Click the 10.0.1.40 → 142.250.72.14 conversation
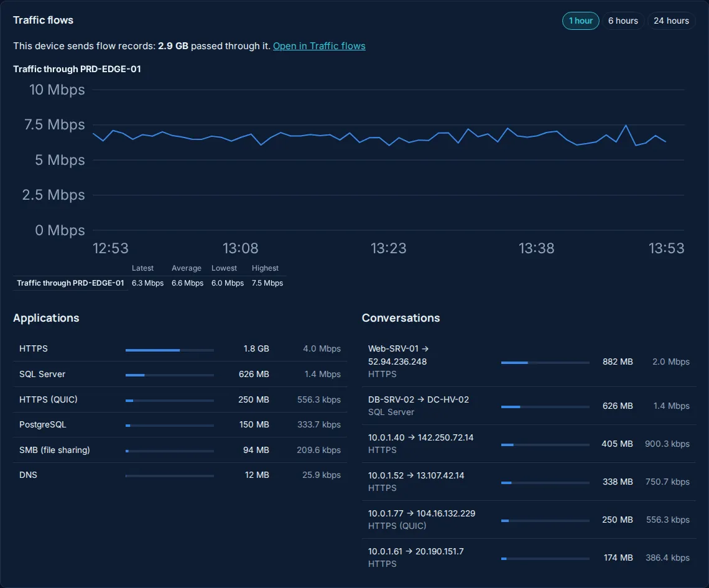The image size is (709, 588). tap(420, 437)
